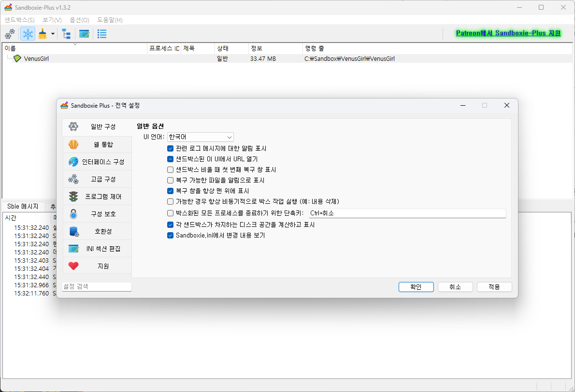
Task: Click the broom cleanup icon
Action: pos(43,34)
